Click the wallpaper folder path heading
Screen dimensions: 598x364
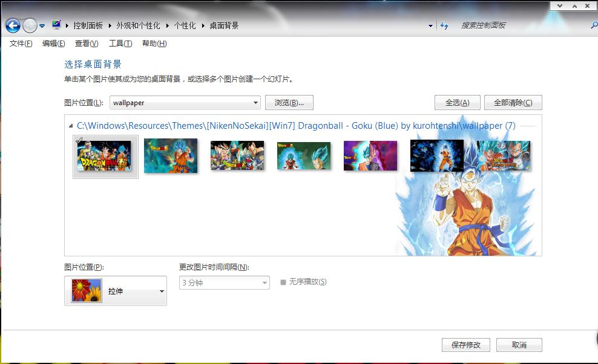click(x=296, y=126)
